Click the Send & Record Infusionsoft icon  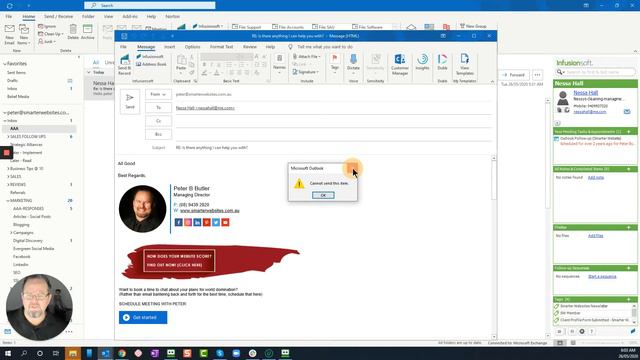124,64
